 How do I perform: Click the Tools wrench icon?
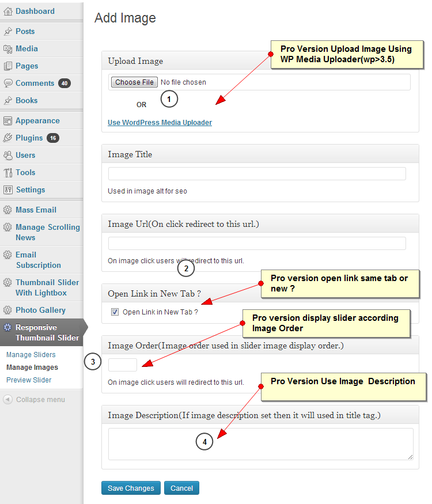[x=7, y=173]
